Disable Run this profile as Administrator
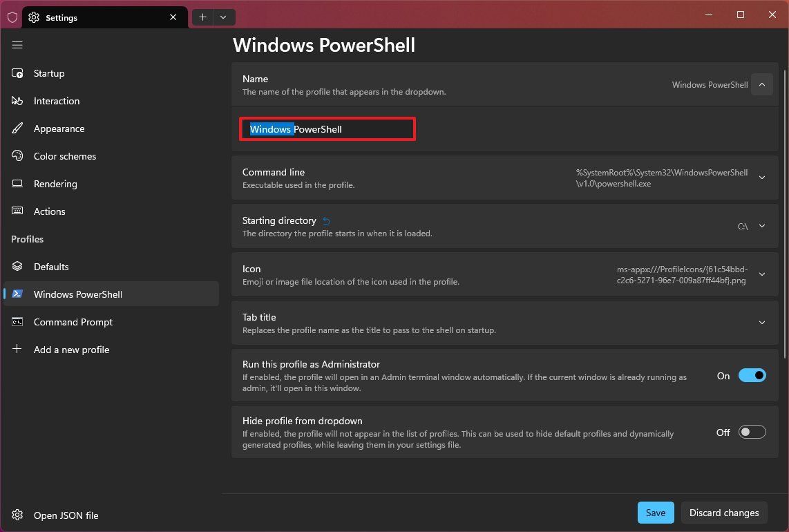The image size is (789, 532). click(x=752, y=375)
